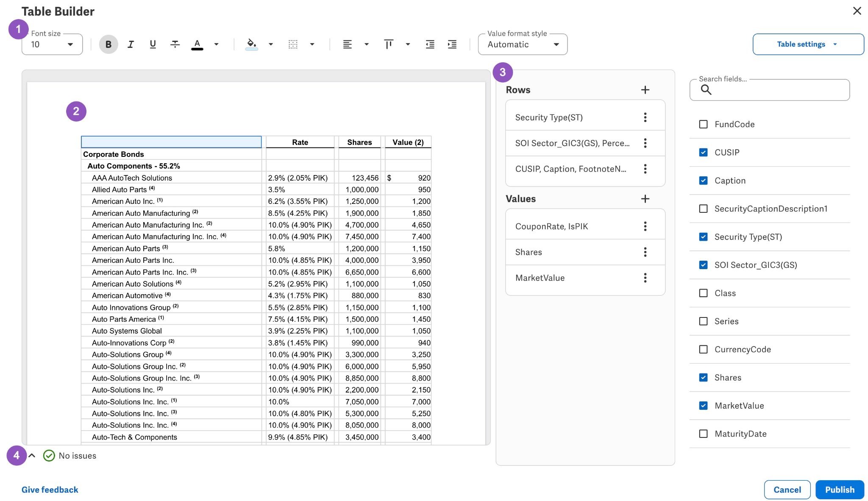Check the Series field
The image size is (868, 501).
703,321
